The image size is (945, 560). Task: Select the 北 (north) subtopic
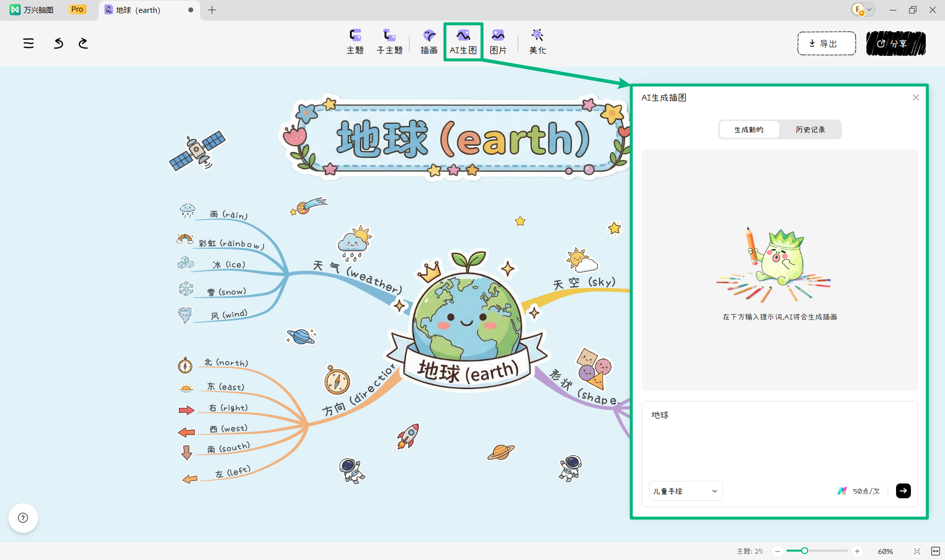pyautogui.click(x=226, y=362)
